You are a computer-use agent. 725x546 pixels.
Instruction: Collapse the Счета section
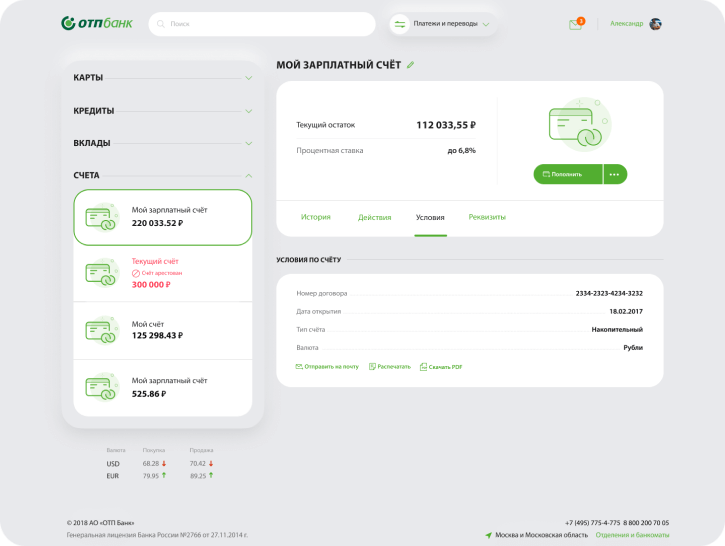tap(162, 175)
